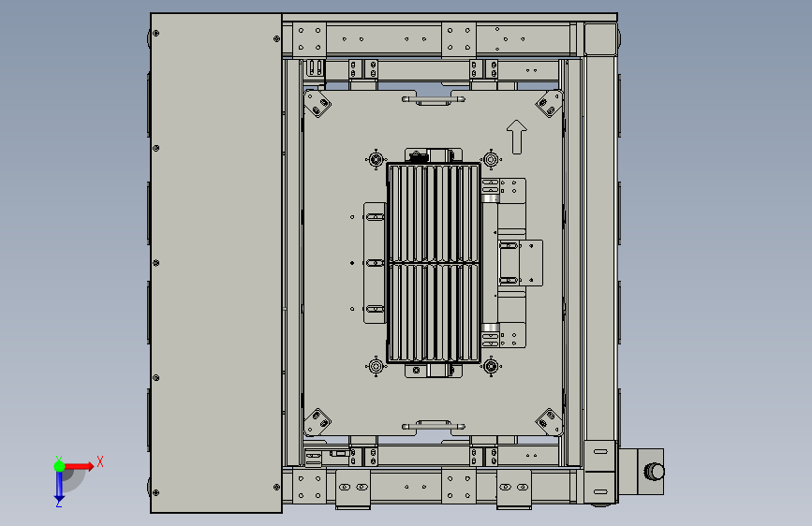Image resolution: width=812 pixels, height=526 pixels.
Task: Select the central finned battery module
Action: pyautogui.click(x=434, y=263)
